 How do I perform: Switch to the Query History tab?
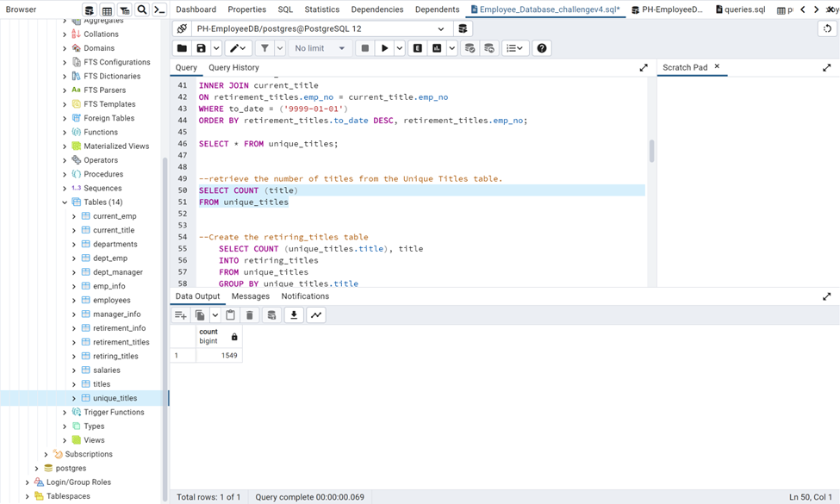(x=233, y=67)
